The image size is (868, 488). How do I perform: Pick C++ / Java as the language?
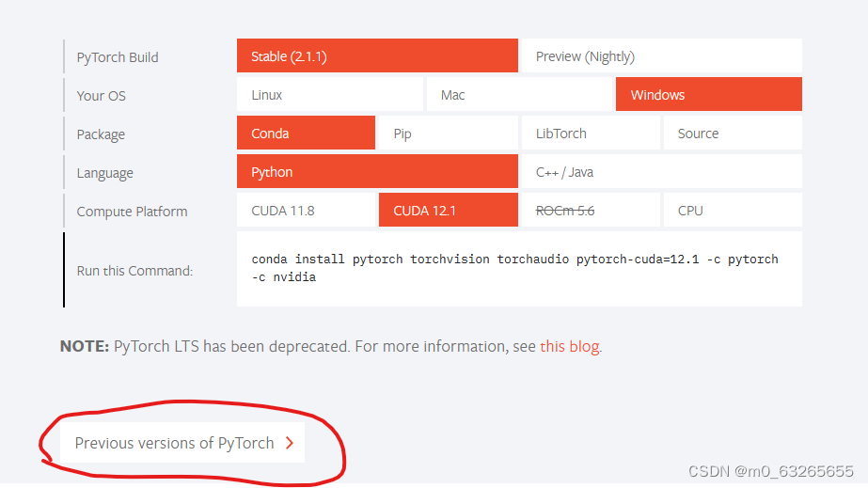pyautogui.click(x=661, y=171)
